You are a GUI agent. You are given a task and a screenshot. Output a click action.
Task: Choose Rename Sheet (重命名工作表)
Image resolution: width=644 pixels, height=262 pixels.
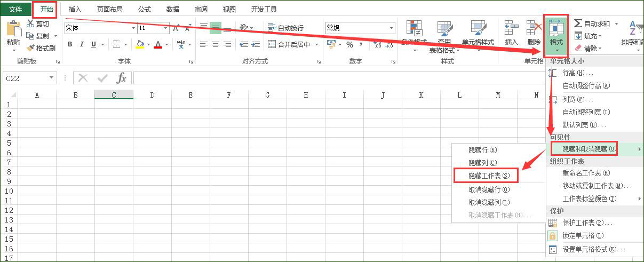click(586, 173)
